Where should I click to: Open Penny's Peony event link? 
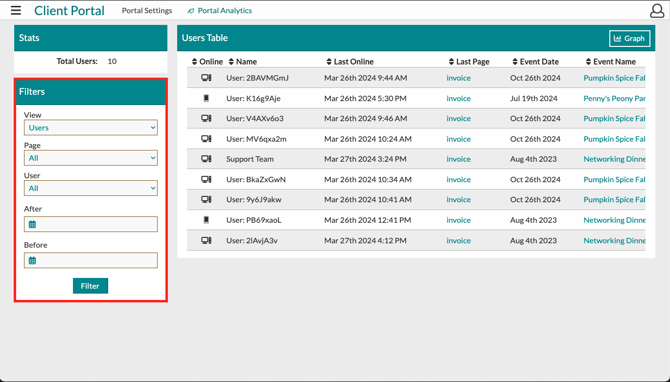[614, 98]
